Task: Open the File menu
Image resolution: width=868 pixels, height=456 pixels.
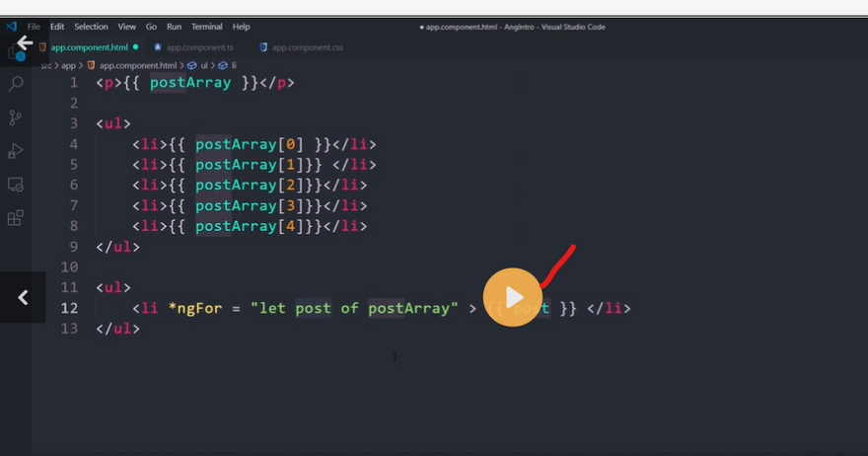Action: (x=34, y=27)
